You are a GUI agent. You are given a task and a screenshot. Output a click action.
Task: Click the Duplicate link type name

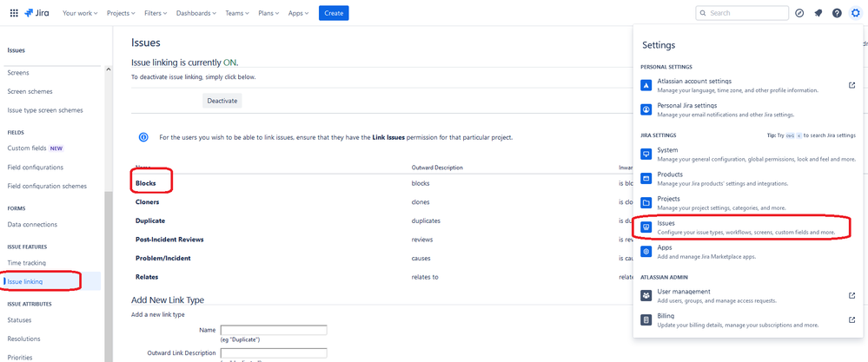pyautogui.click(x=150, y=221)
